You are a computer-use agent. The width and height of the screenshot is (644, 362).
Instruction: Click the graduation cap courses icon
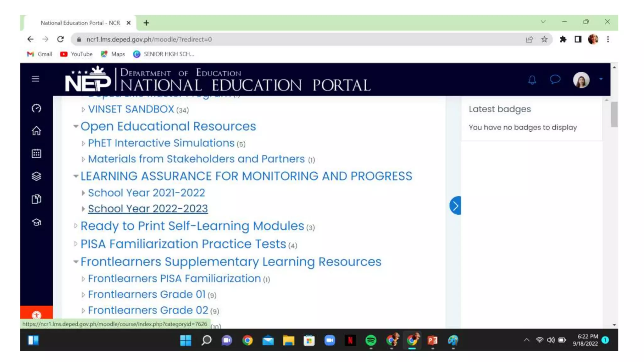tap(36, 222)
